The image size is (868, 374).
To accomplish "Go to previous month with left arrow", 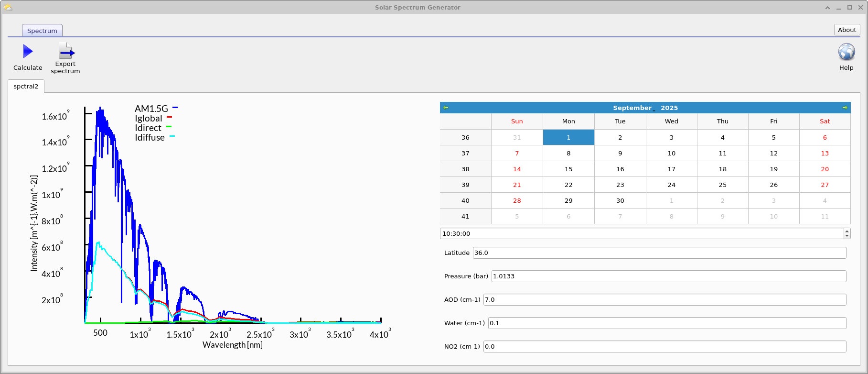I will pos(446,108).
